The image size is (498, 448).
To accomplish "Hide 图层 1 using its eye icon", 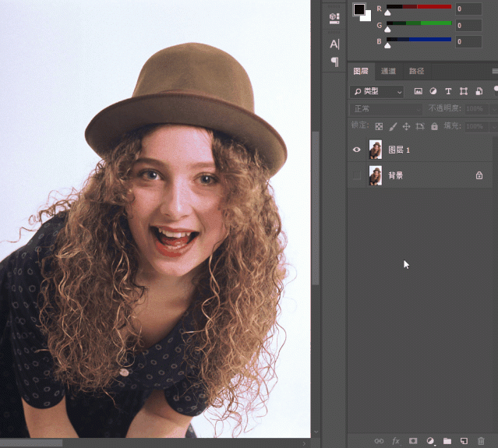I will [x=357, y=150].
